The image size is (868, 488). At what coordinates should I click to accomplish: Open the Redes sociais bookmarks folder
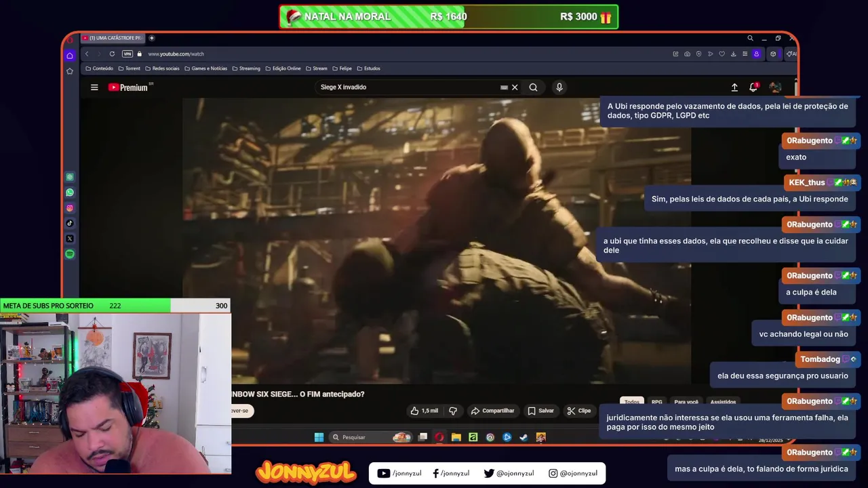pos(162,68)
